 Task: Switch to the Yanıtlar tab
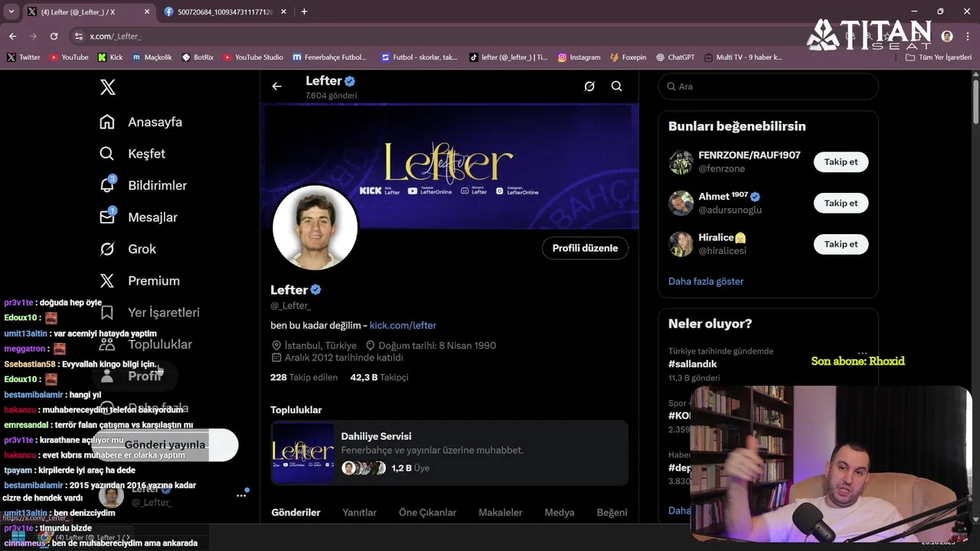pos(359,512)
